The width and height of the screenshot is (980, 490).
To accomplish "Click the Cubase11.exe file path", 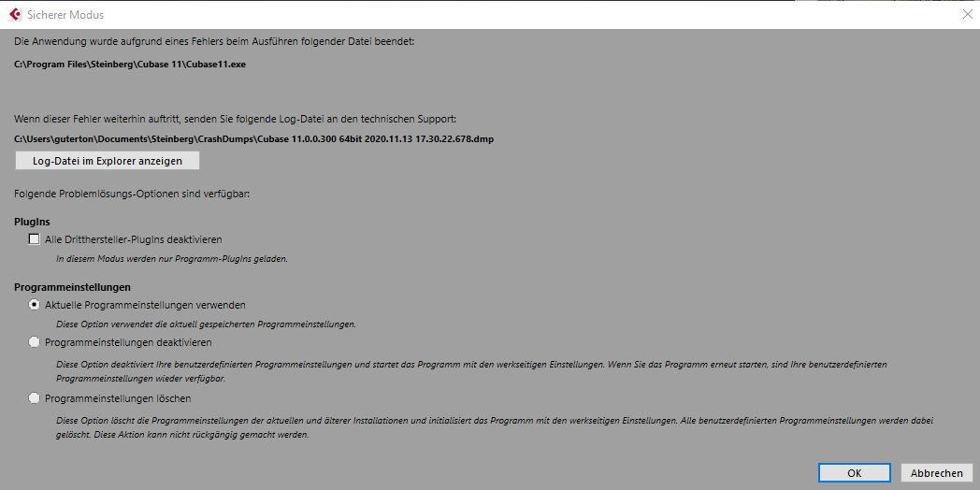I will [x=130, y=64].
